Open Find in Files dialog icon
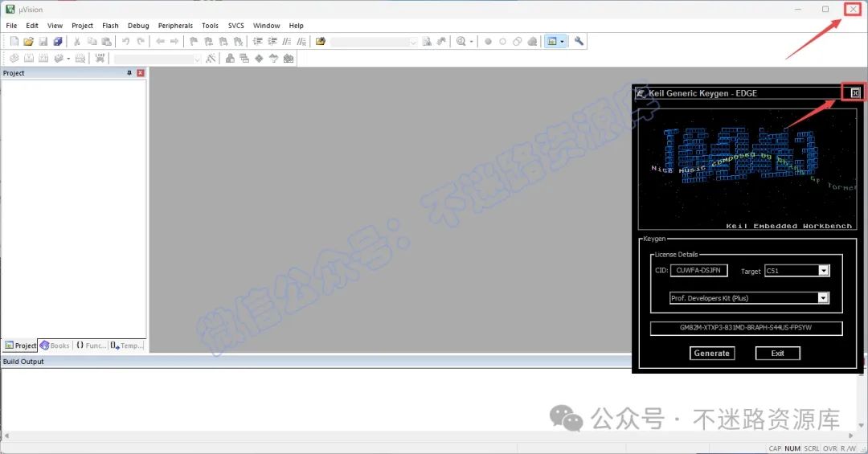The height and width of the screenshot is (454, 868). [x=321, y=42]
